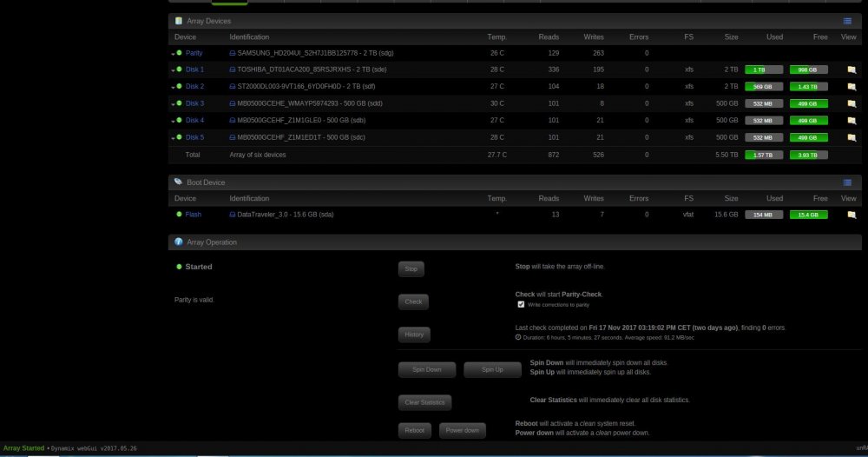Expand the Disk 3 device arrow

pyautogui.click(x=174, y=105)
